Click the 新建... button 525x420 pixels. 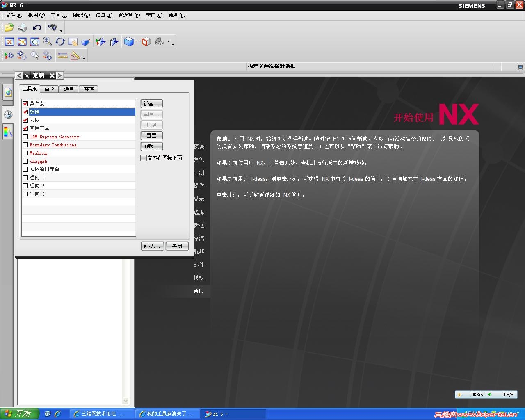(x=151, y=104)
